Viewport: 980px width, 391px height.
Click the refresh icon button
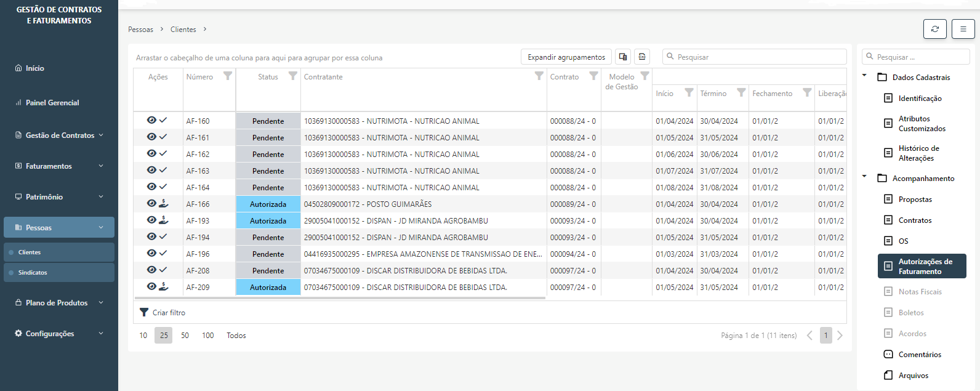click(934, 29)
